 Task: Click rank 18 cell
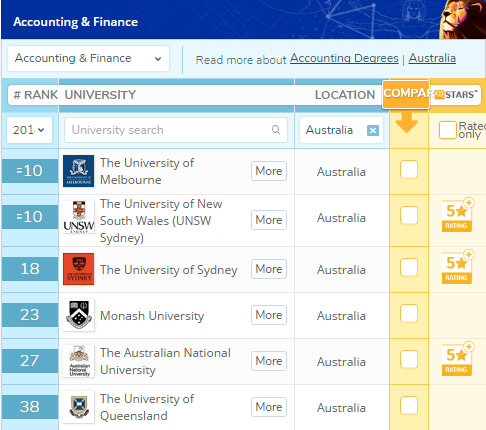(30, 269)
